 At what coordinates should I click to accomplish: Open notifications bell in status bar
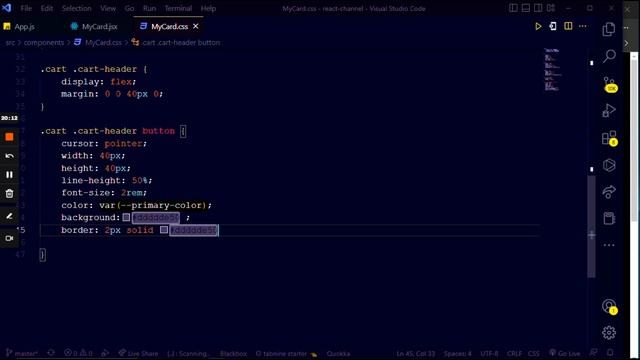610,353
